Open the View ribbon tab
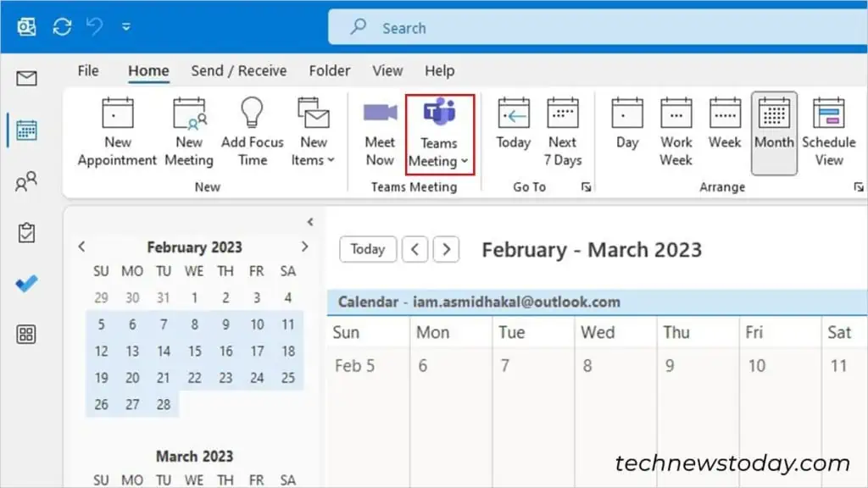868x488 pixels. [x=387, y=70]
